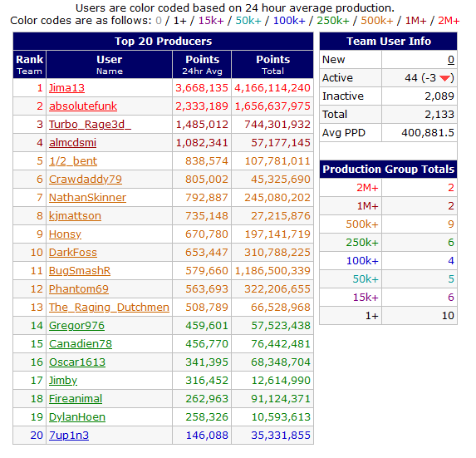Open Phantom69 user link

[79, 288]
